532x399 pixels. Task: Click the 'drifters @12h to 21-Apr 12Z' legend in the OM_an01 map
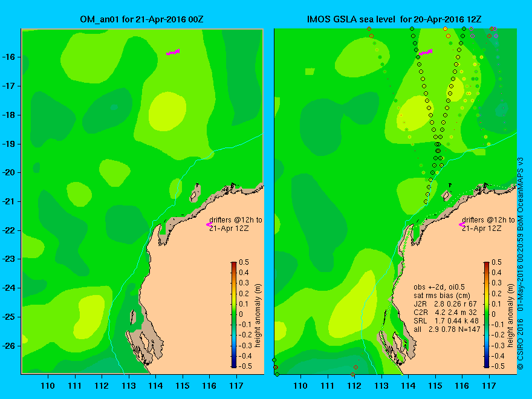click(235, 224)
